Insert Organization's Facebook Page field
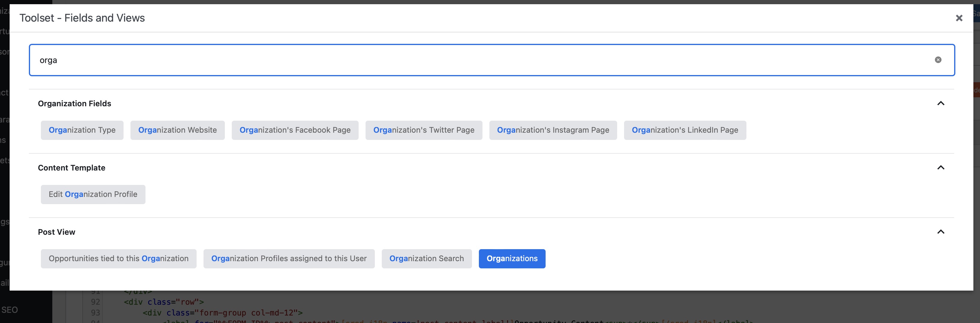Screen dimensions: 980x323 click(295, 130)
